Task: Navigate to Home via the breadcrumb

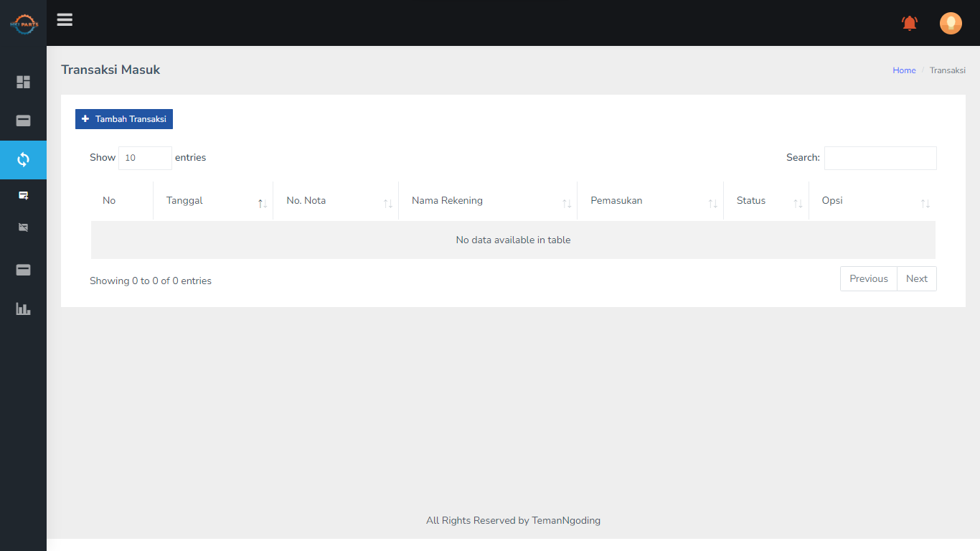Action: 904,70
